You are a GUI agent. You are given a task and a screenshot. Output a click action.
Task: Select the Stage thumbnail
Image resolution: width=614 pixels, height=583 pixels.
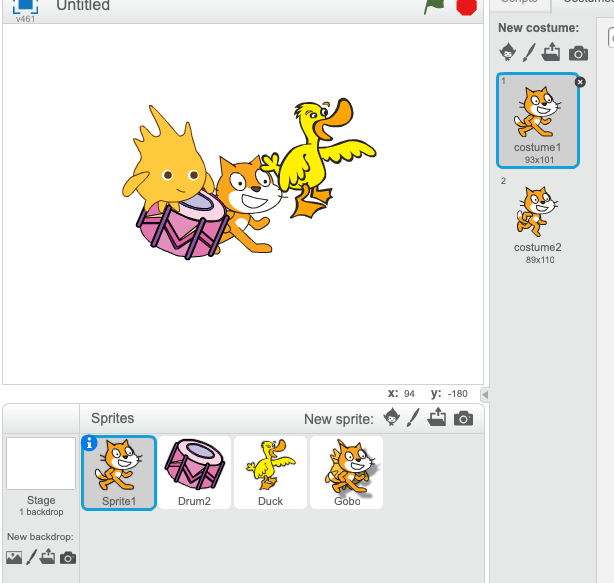41,465
